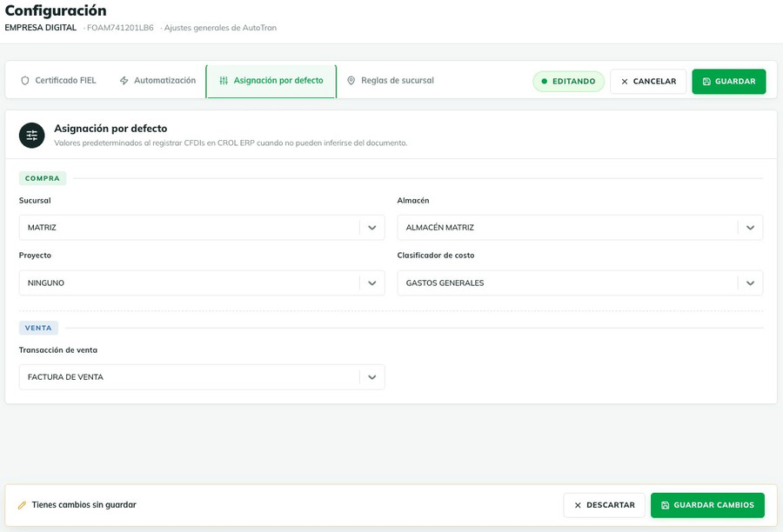Open the Almacén dropdown arrow
The height and width of the screenshot is (532, 783).
(x=750, y=228)
